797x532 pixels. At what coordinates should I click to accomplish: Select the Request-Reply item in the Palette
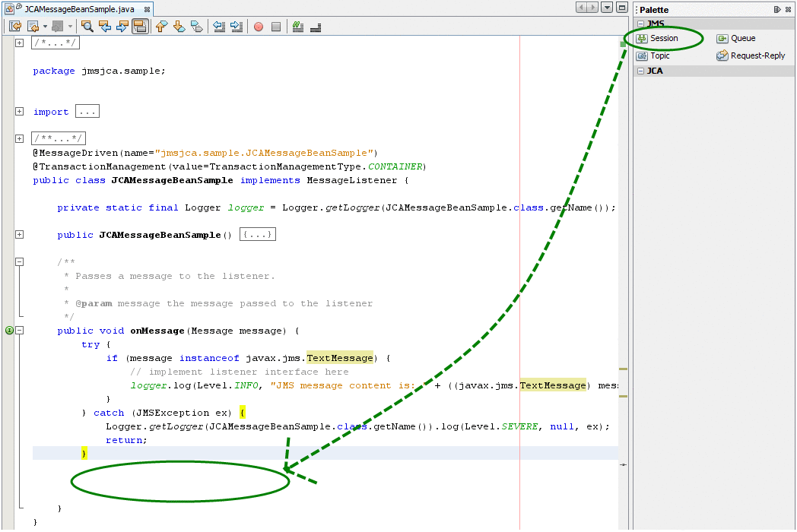tap(751, 56)
